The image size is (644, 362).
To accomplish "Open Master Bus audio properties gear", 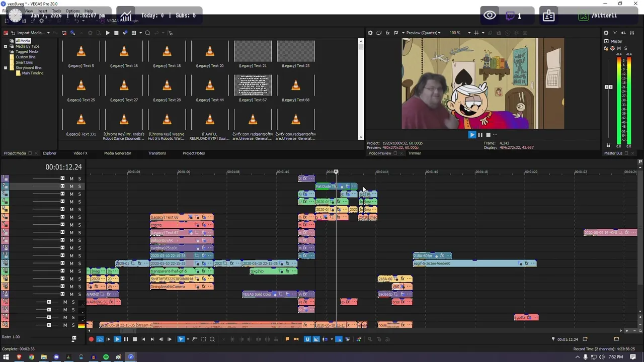I will point(606,33).
